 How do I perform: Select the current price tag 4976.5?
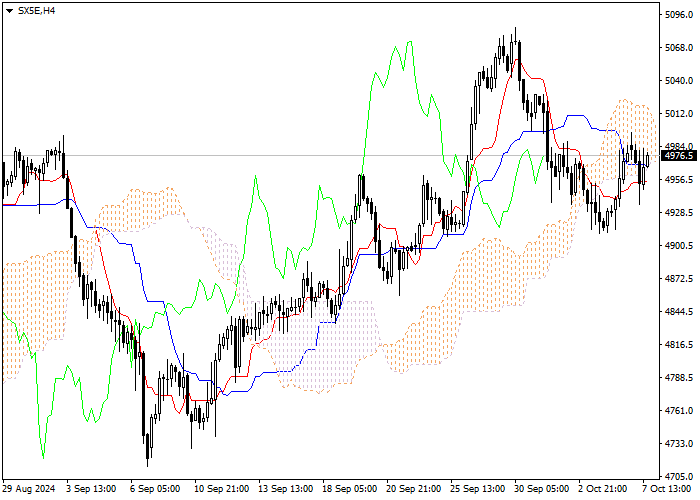tap(679, 156)
